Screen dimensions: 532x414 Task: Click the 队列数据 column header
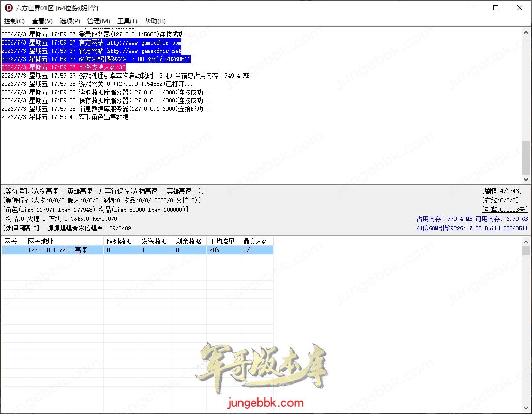(x=121, y=242)
